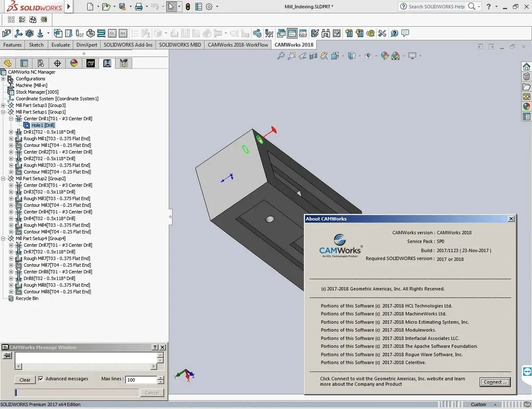Screen dimensions: 532x409
Task: Toggle the Advanced messages checkbox
Action: click(x=41, y=379)
